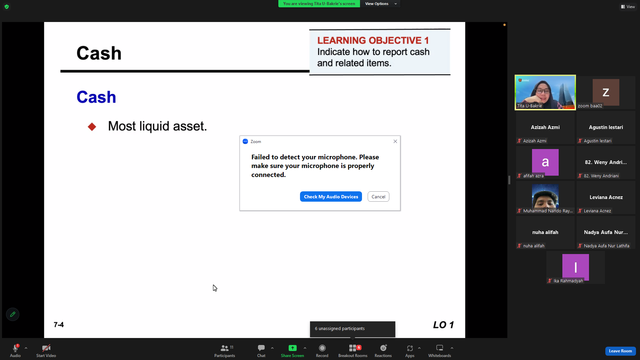This screenshot has width=640, height=360.
Task: Select Azizah Azmi participant tile
Action: pyautogui.click(x=545, y=128)
